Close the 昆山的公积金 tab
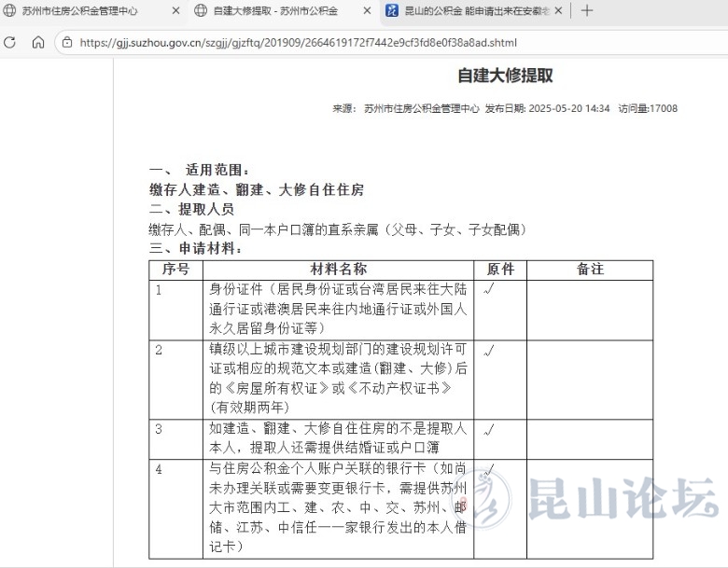 click(560, 11)
